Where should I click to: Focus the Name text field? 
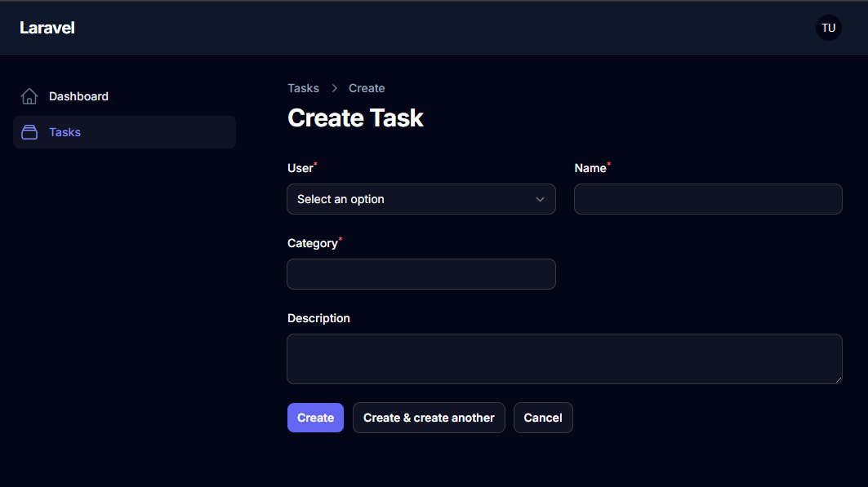click(x=708, y=199)
